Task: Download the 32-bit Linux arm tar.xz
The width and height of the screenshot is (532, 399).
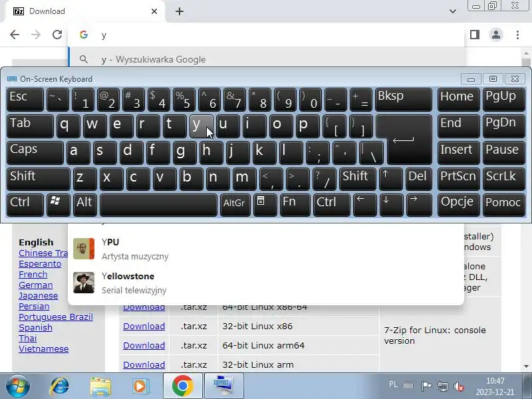Action: tap(144, 364)
